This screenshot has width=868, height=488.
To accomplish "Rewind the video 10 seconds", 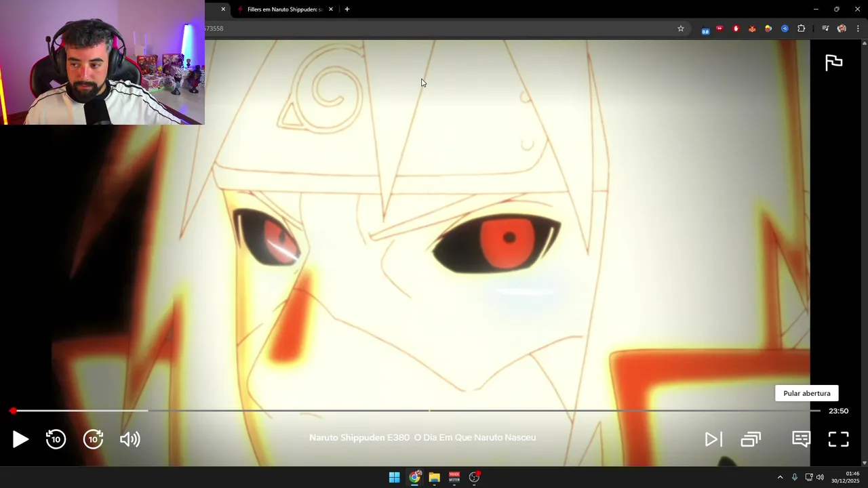I will tap(56, 439).
